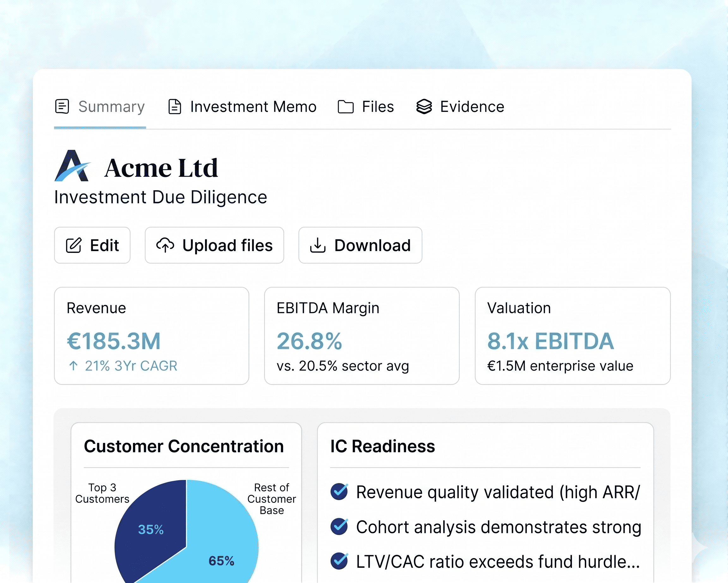Click the Summary tab list icon
Image resolution: width=728 pixels, height=583 pixels.
pos(62,107)
